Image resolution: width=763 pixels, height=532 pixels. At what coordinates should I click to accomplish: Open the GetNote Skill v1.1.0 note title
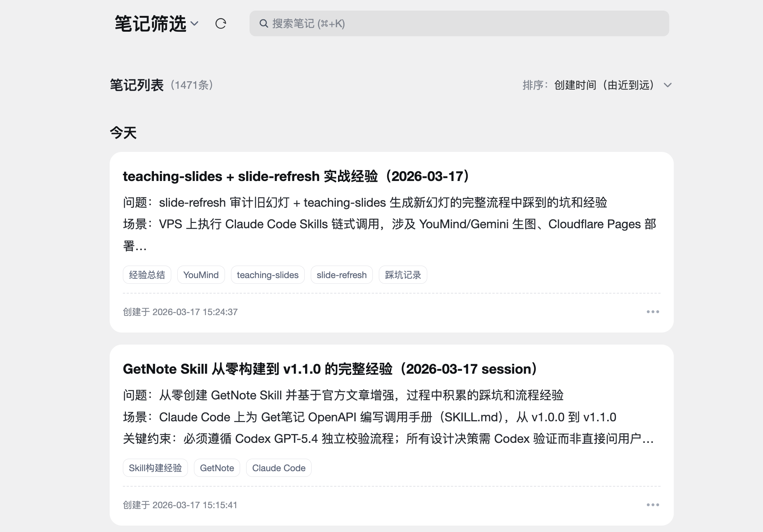(330, 369)
